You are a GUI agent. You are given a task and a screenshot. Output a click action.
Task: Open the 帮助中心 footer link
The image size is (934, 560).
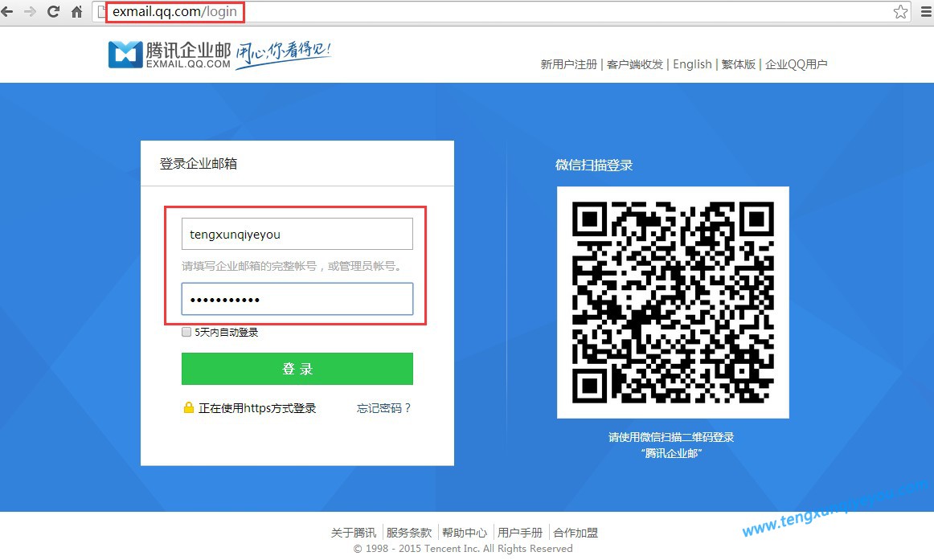(465, 533)
